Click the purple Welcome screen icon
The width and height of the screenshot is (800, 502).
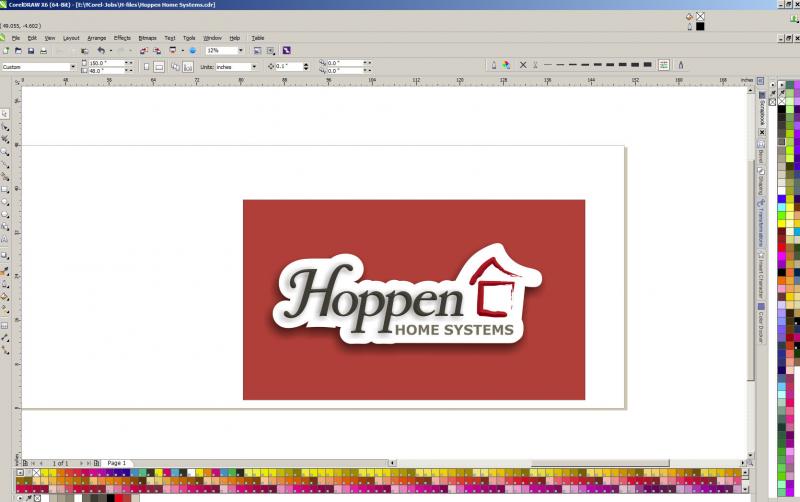[x=286, y=51]
